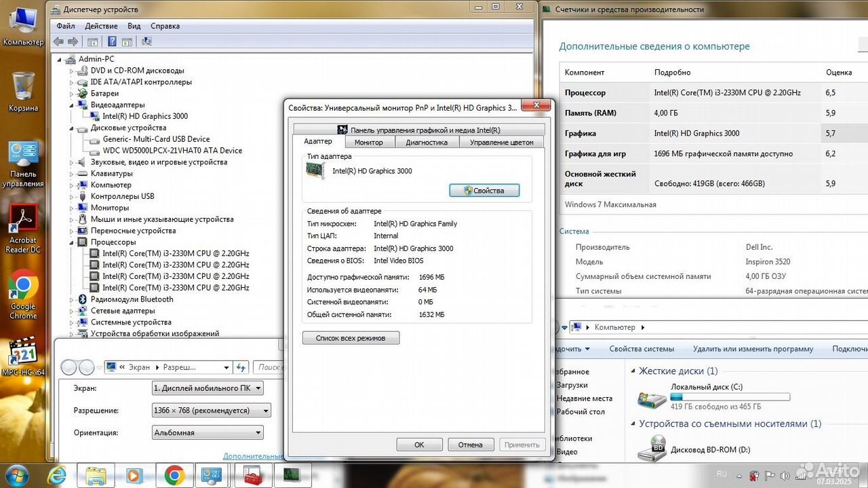The image size is (868, 488).
Task: Open the Ориентация Альбомная dropdown
Action: pyautogui.click(x=208, y=432)
